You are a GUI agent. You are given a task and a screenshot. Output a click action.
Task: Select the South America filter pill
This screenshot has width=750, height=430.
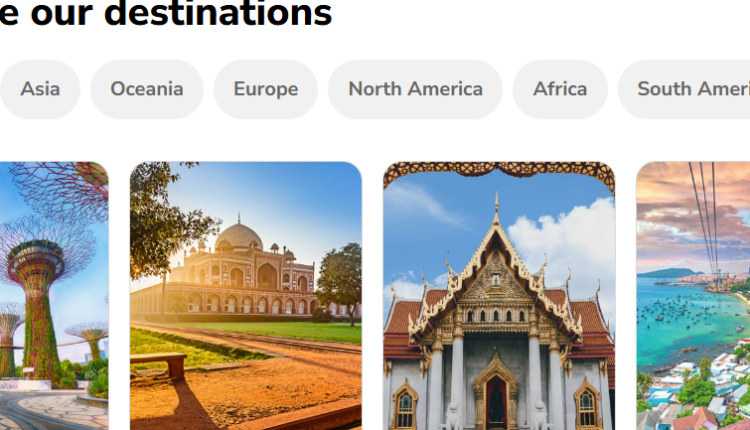point(684,89)
